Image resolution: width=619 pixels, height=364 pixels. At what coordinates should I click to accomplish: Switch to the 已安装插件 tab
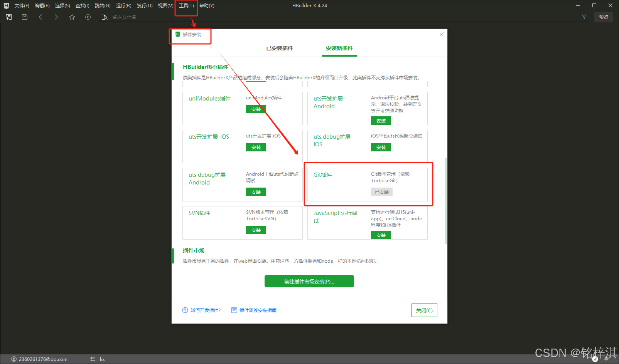[x=280, y=48]
